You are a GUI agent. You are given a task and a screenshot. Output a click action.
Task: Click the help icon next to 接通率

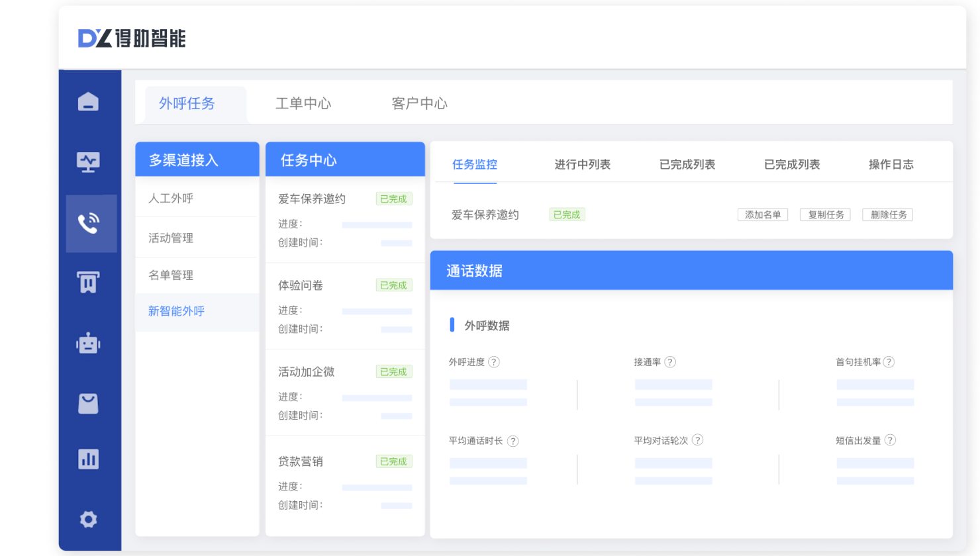pyautogui.click(x=670, y=361)
